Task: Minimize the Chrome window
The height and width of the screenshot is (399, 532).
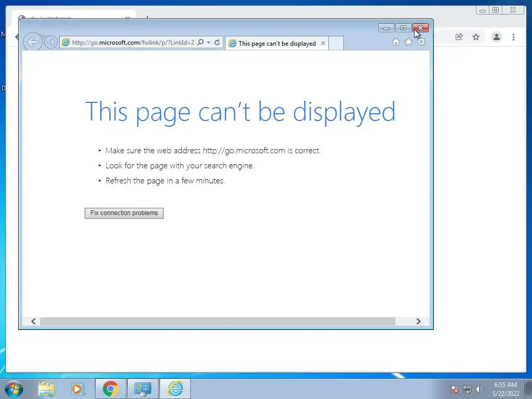Action: pos(483,10)
